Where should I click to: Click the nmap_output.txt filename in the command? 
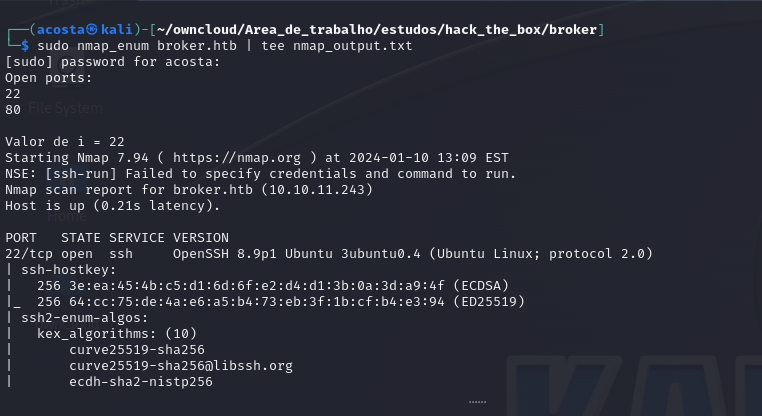pos(352,46)
